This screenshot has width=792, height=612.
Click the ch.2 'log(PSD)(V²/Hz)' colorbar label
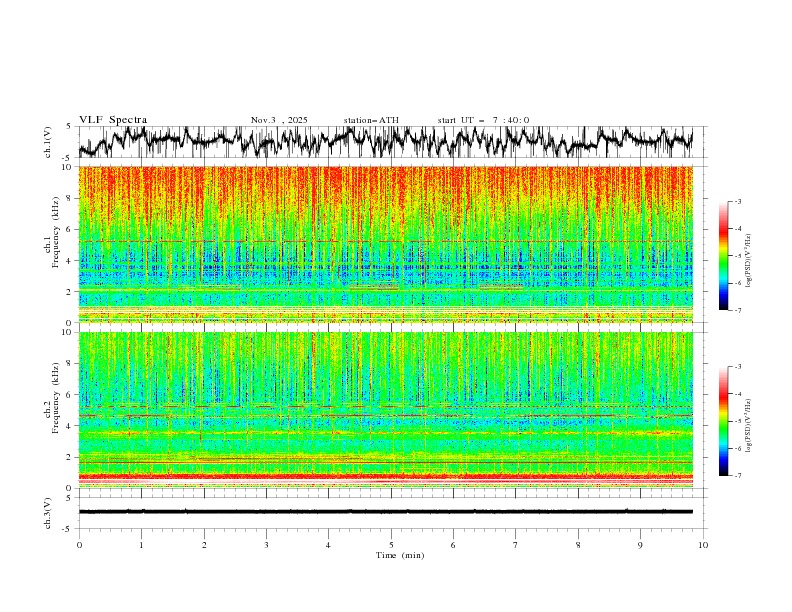(x=749, y=425)
